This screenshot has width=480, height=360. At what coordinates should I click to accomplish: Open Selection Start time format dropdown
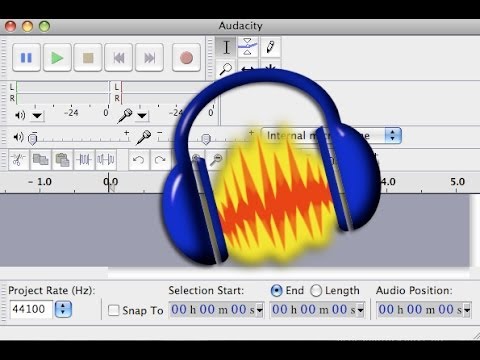[x=260, y=310]
